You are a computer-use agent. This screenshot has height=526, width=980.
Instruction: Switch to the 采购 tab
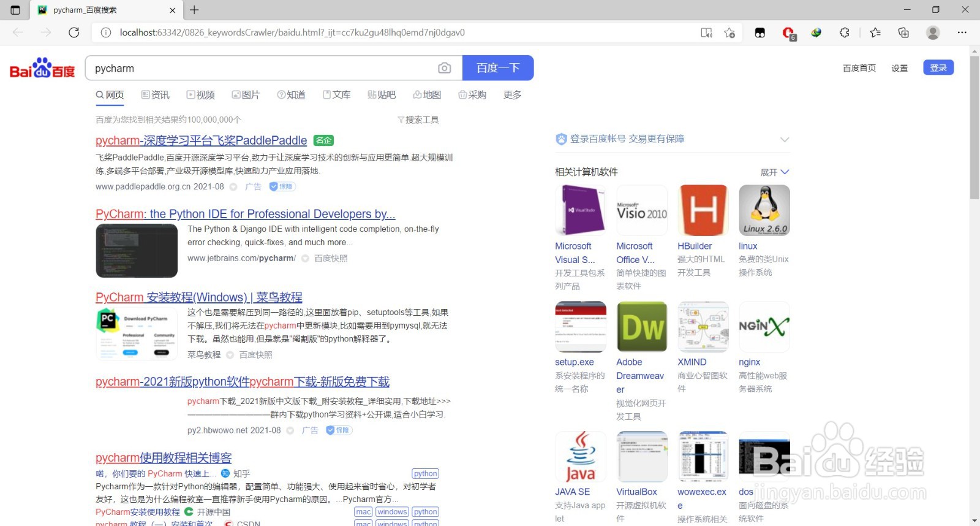[x=472, y=94]
